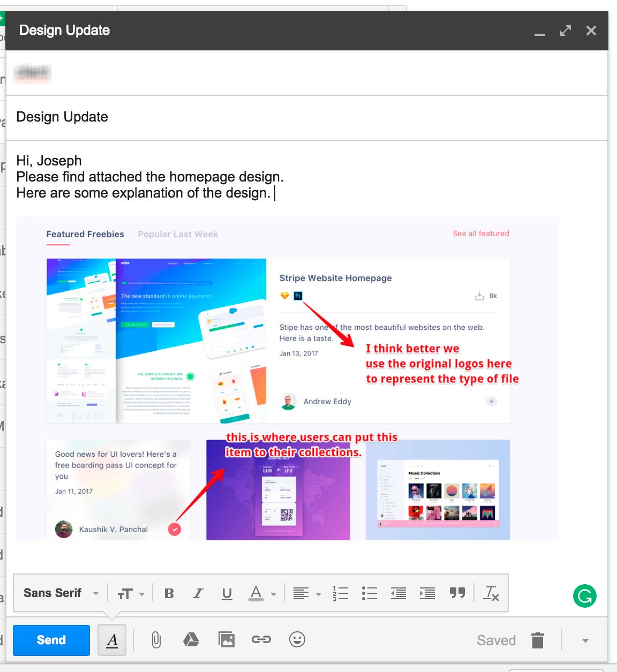
Task: Toggle bold formatting in the toolbar
Action: [169, 593]
